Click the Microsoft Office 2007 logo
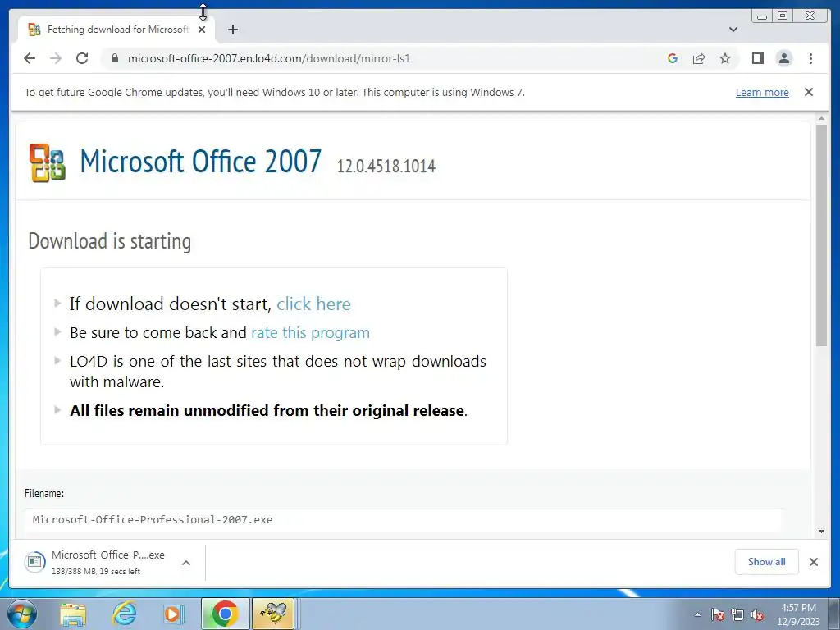Screen dimensions: 840x630 (x=47, y=163)
